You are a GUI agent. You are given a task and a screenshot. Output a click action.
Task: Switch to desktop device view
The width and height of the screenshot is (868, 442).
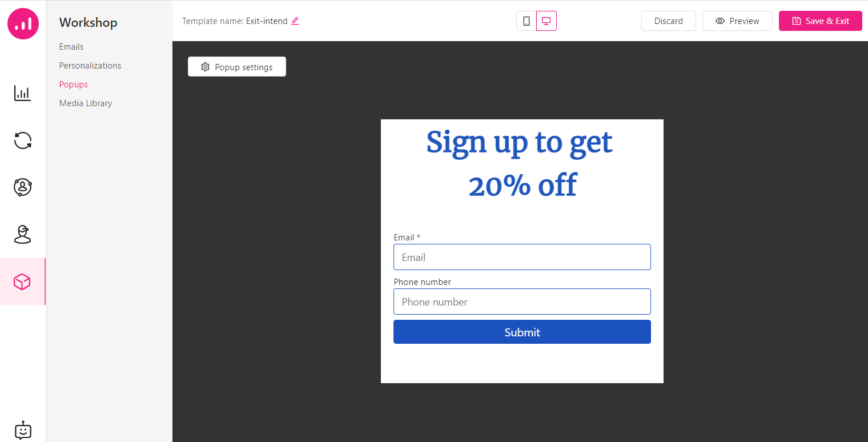(x=546, y=21)
